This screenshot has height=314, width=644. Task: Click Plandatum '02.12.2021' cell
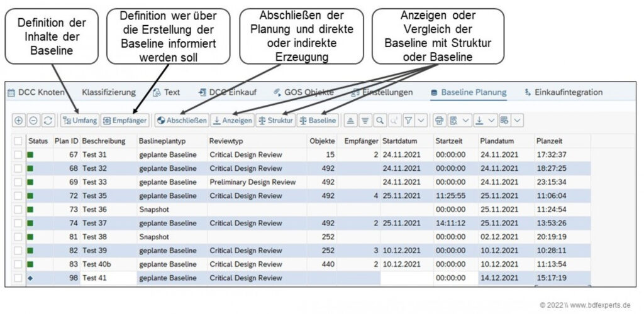[x=506, y=237]
